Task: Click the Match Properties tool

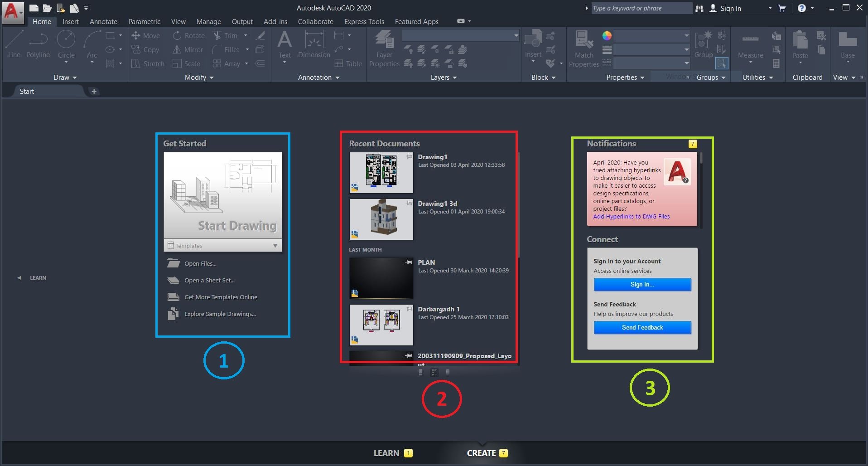Action: pyautogui.click(x=583, y=48)
